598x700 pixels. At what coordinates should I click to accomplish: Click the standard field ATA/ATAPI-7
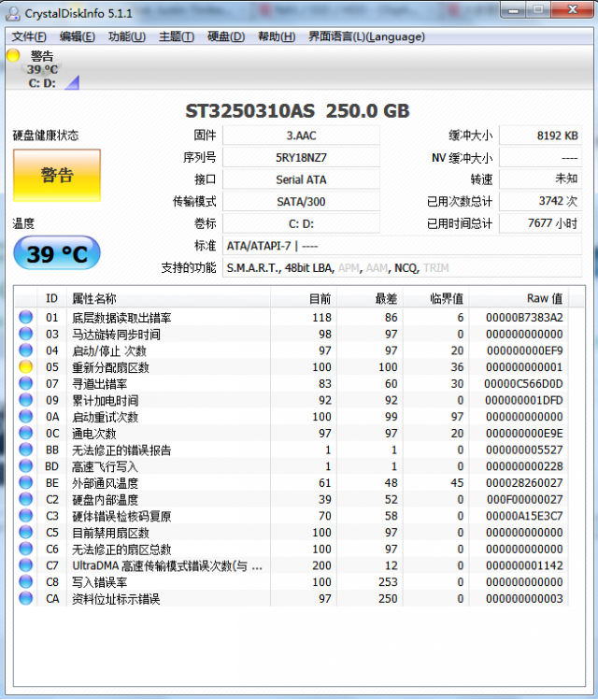402,246
